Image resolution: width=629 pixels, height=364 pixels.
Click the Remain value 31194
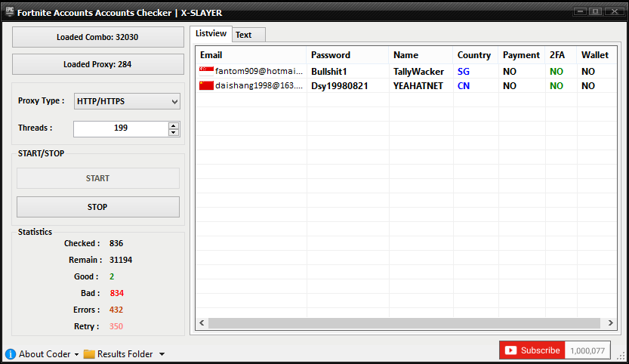point(121,260)
